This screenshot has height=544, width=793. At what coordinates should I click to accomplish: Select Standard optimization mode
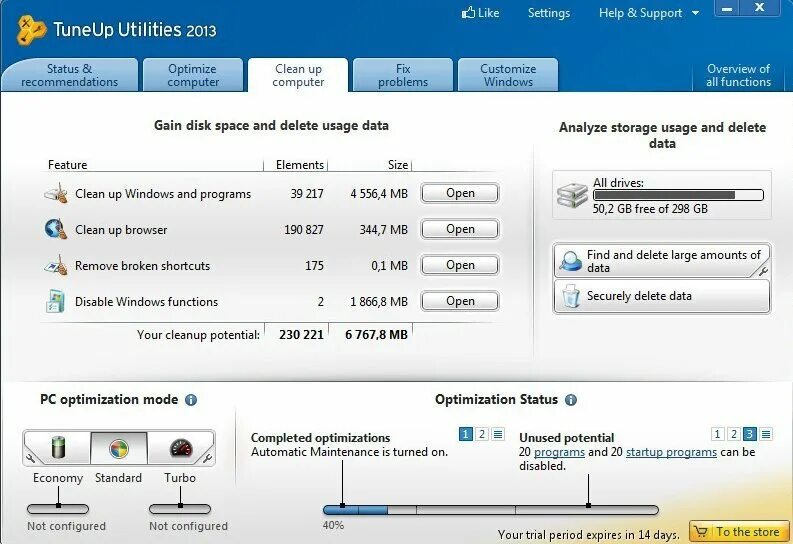coord(119,448)
